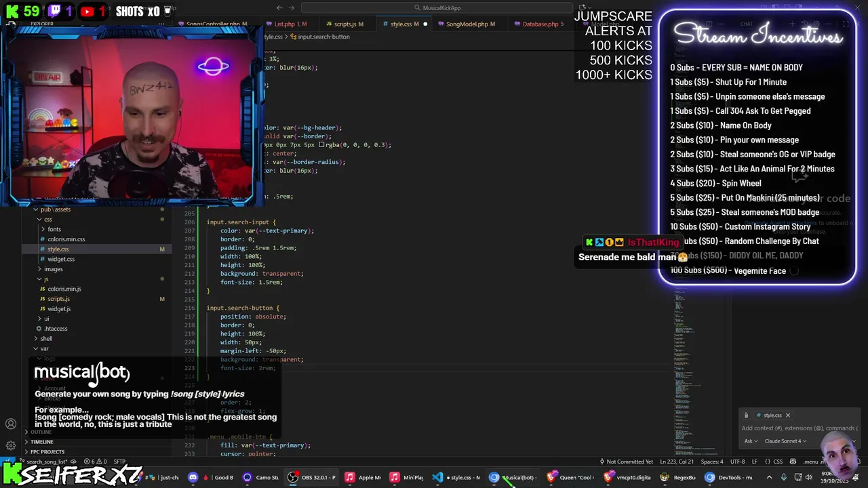The width and height of the screenshot is (868, 488).
Task: Click the rgba color swatch in box-shadow line
Action: 321,145
